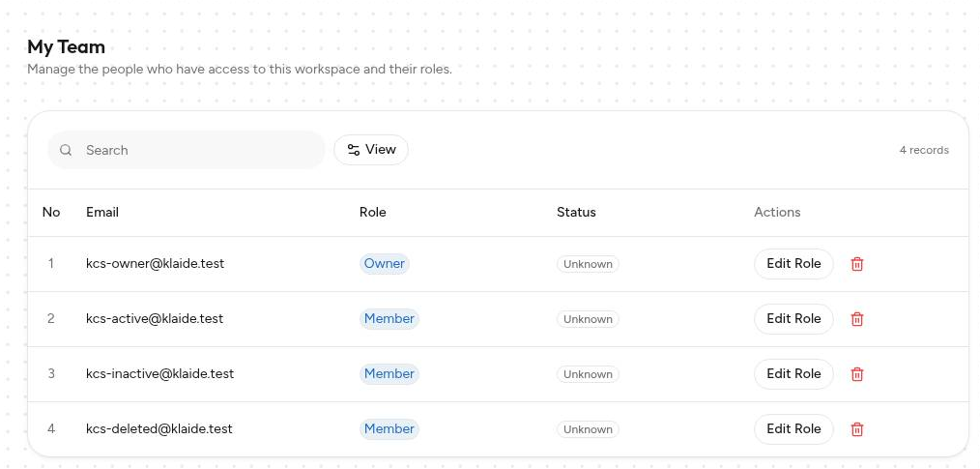Select email kcs-active@klaide.test
The height and width of the screenshot is (469, 980).
(x=155, y=318)
